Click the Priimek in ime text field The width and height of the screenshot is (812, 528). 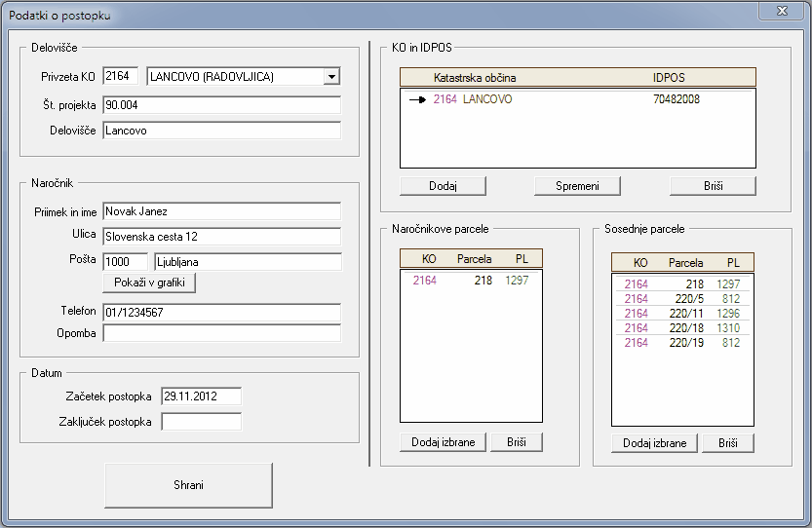point(221,211)
